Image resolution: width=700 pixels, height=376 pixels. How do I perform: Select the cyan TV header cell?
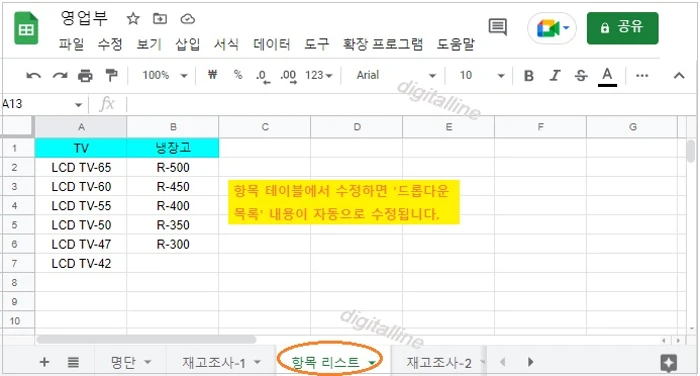coord(81,148)
